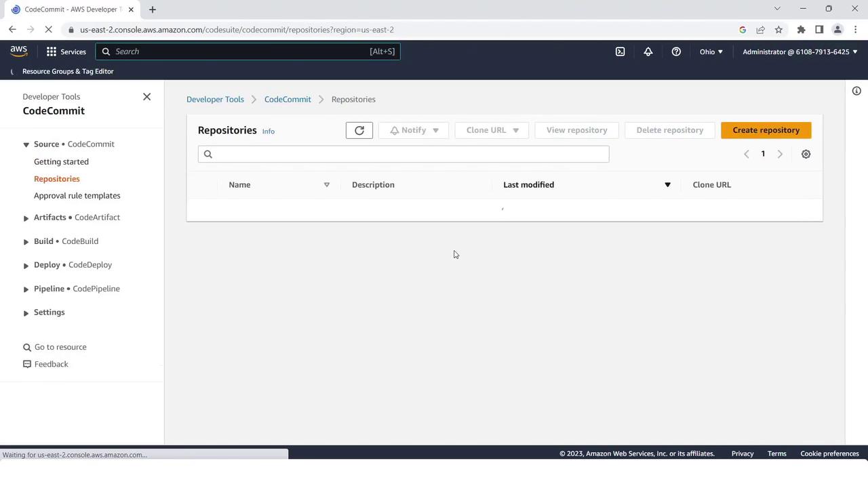Open the Clone URL dropdown button
This screenshot has height=488, width=868.
pos(492,130)
